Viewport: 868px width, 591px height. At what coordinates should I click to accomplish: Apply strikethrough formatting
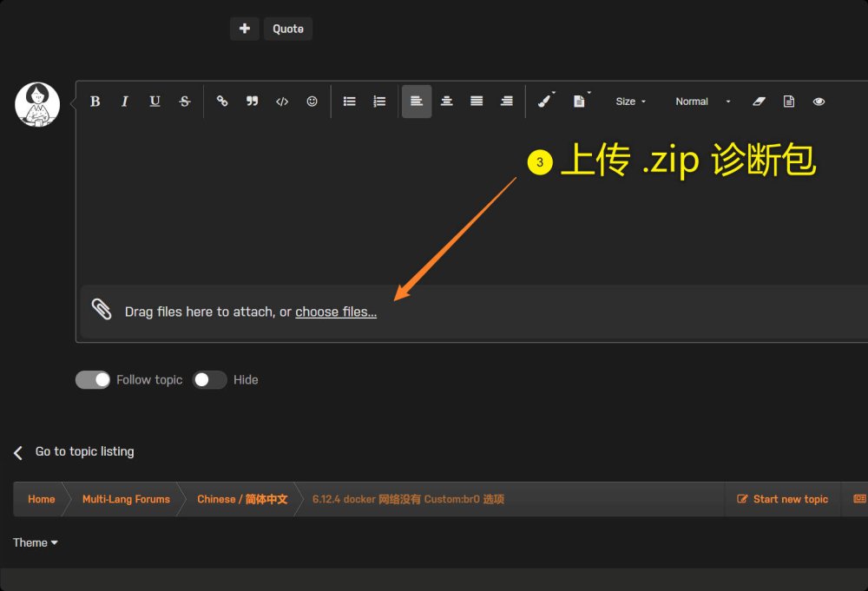pyautogui.click(x=185, y=102)
